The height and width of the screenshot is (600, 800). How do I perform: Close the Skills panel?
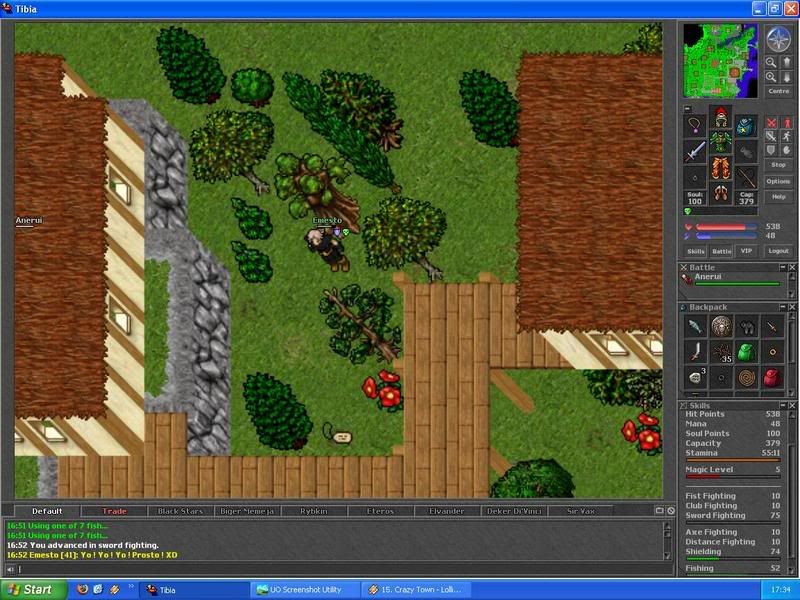pyautogui.click(x=792, y=406)
